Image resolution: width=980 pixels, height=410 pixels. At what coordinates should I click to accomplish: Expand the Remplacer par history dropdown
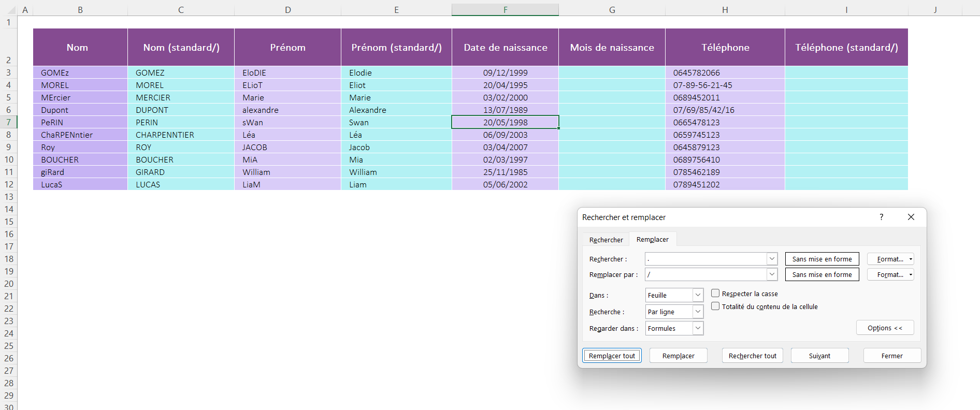point(772,274)
